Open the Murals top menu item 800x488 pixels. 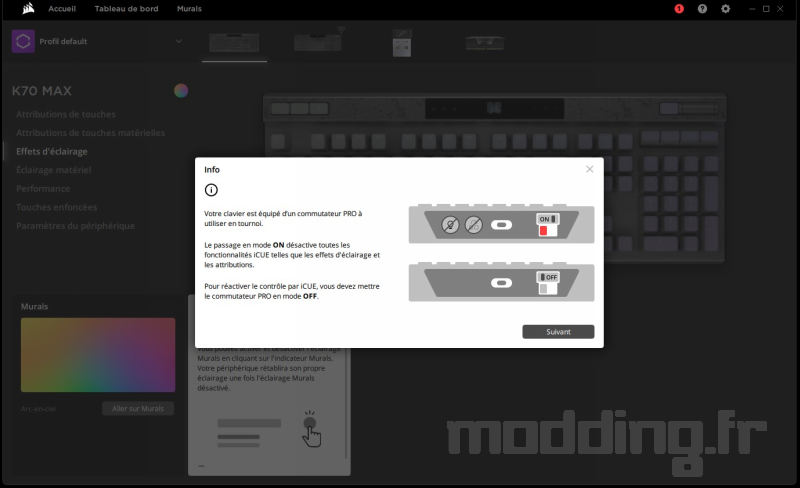click(x=189, y=9)
